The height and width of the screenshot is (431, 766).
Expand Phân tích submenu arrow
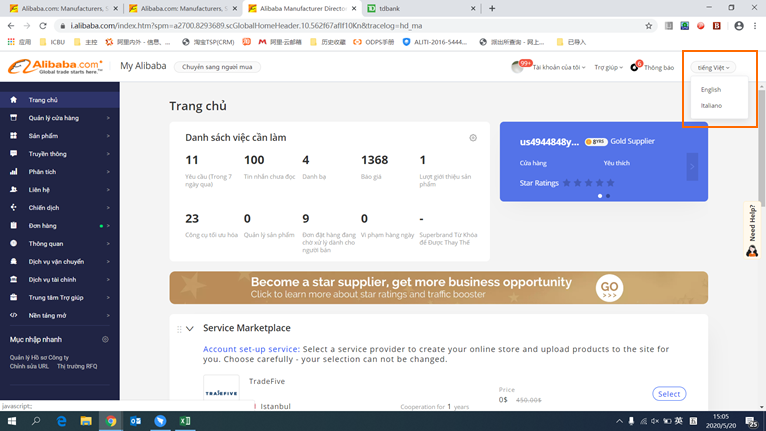click(x=108, y=172)
